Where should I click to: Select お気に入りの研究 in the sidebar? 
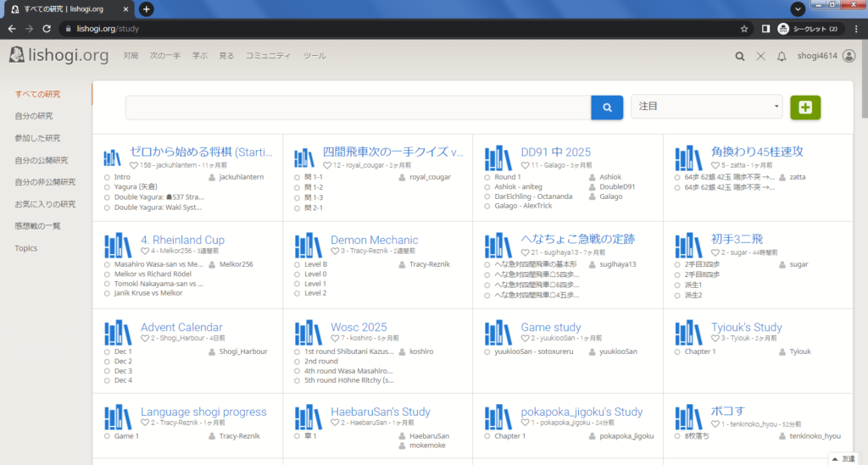point(46,204)
